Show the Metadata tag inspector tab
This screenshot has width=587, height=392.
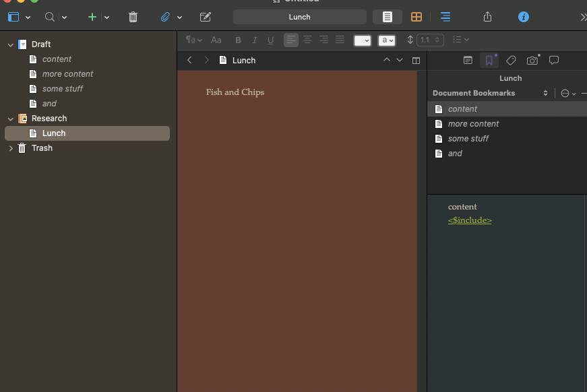click(x=511, y=61)
